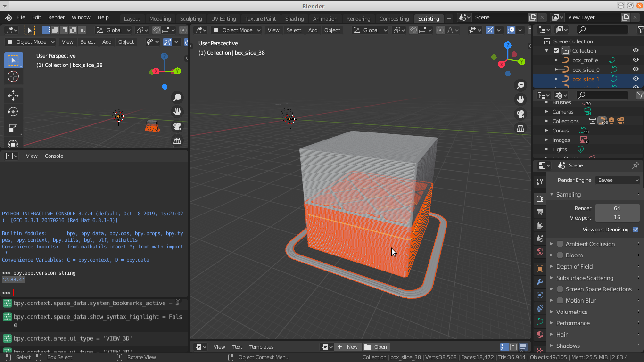Enable the Ambient Occlusion checkbox
Image resolution: width=644 pixels, height=362 pixels.
point(560,244)
